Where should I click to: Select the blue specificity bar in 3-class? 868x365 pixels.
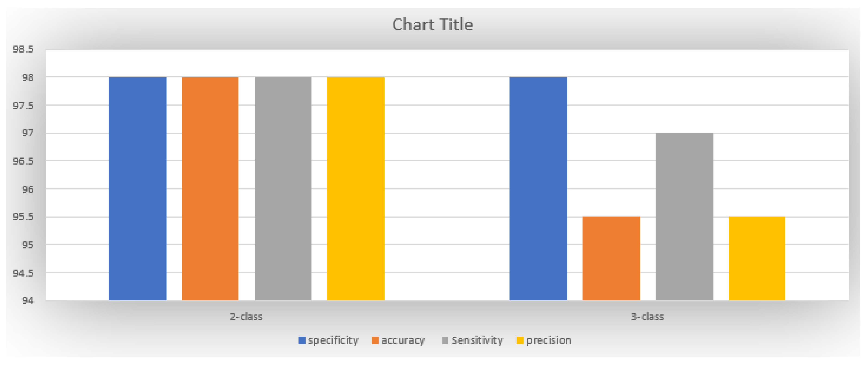tap(538, 188)
